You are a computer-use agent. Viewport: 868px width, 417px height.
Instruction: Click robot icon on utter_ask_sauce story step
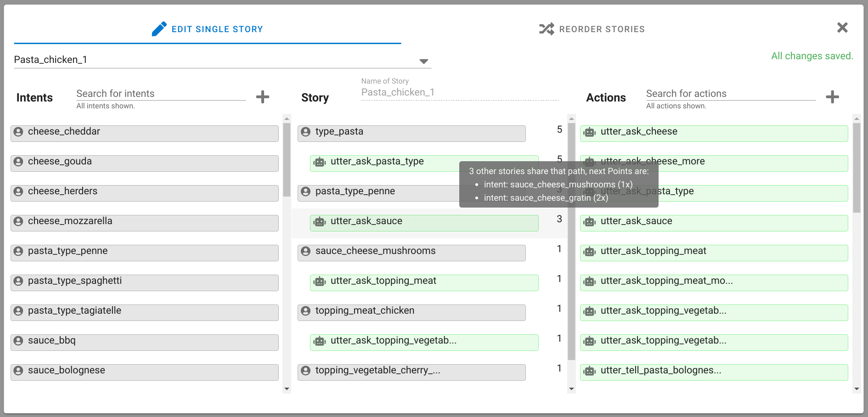[319, 222]
